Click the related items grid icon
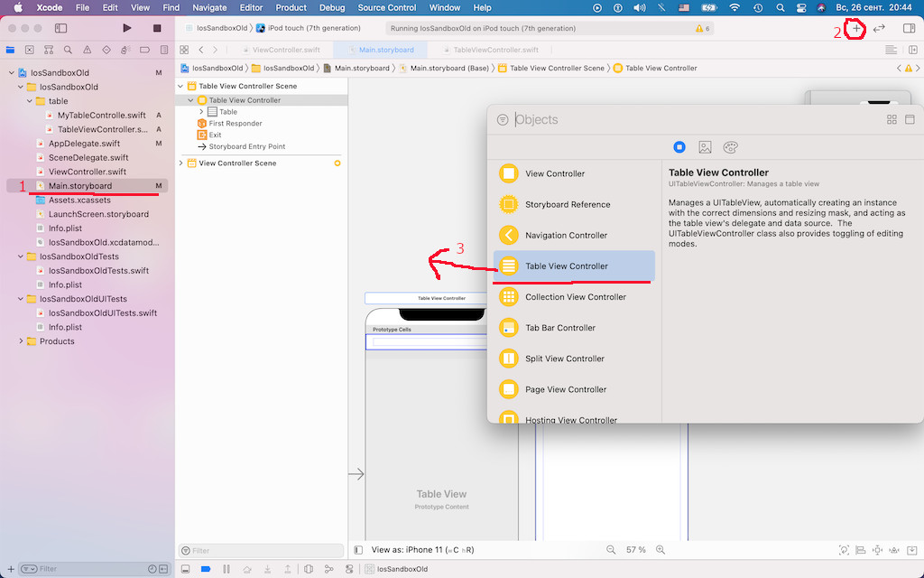Image resolution: width=924 pixels, height=578 pixels. (x=184, y=51)
